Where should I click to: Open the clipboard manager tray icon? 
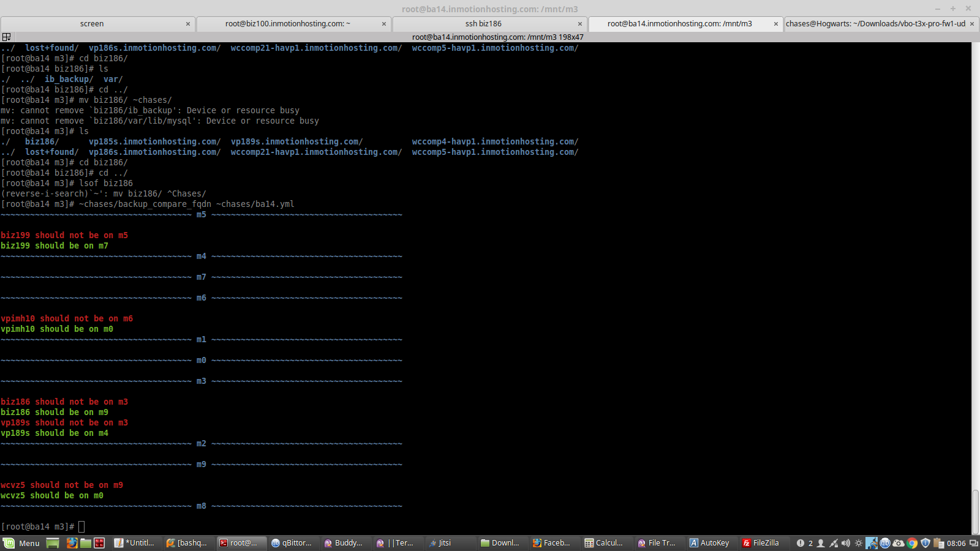coord(938,543)
